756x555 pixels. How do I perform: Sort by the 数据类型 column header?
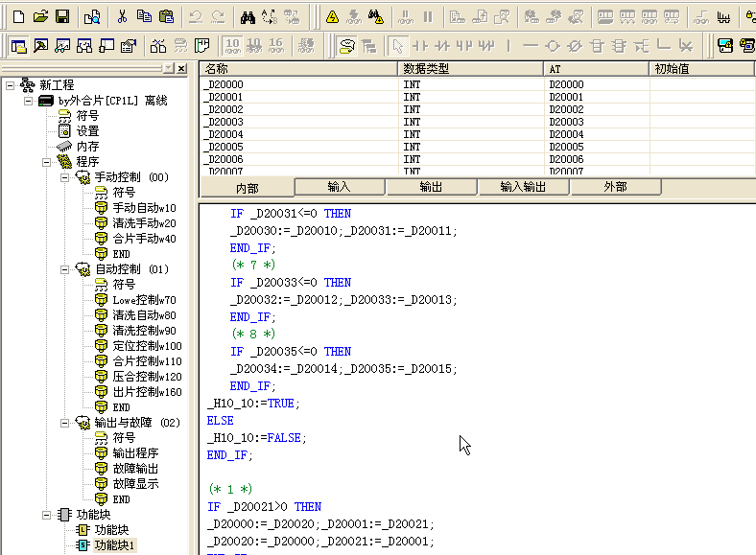470,69
